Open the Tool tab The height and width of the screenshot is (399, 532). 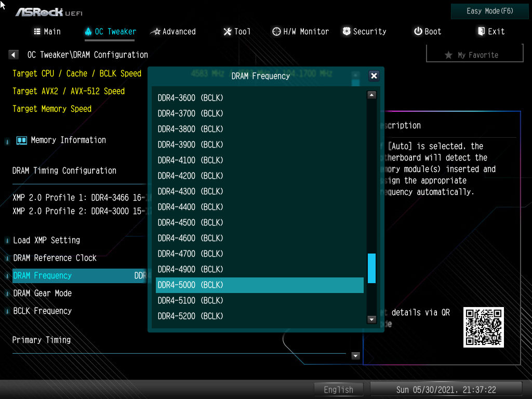(x=237, y=32)
